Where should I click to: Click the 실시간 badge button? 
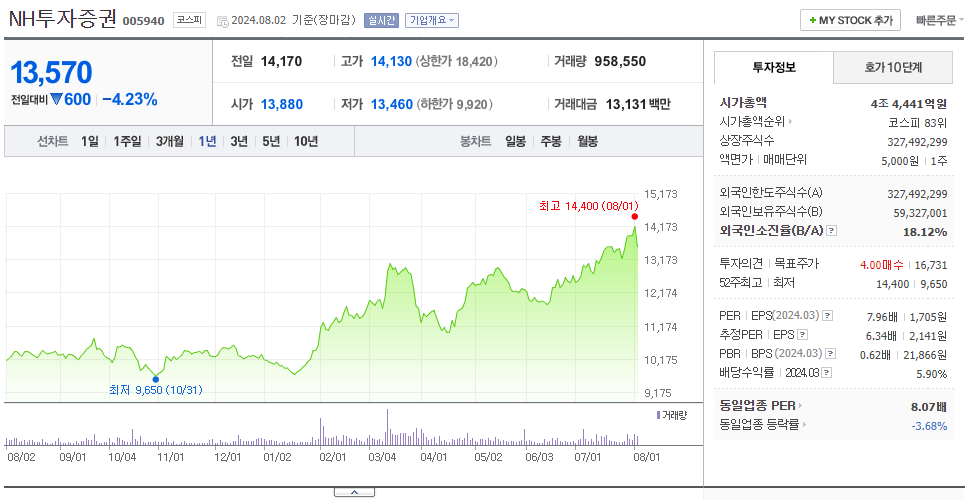pos(382,20)
